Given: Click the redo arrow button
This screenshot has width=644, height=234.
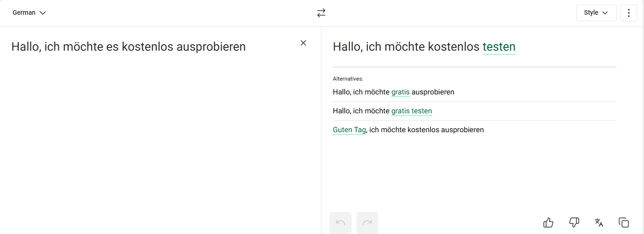Looking at the screenshot, I should 367,223.
